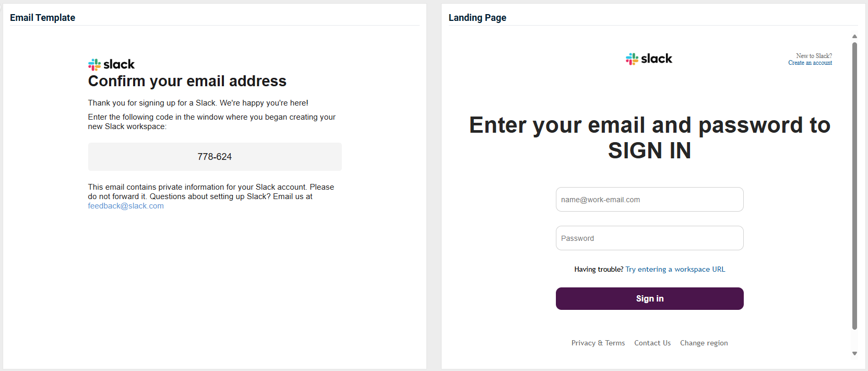Follow the Create an account link
This screenshot has width=868, height=371.
pos(810,63)
